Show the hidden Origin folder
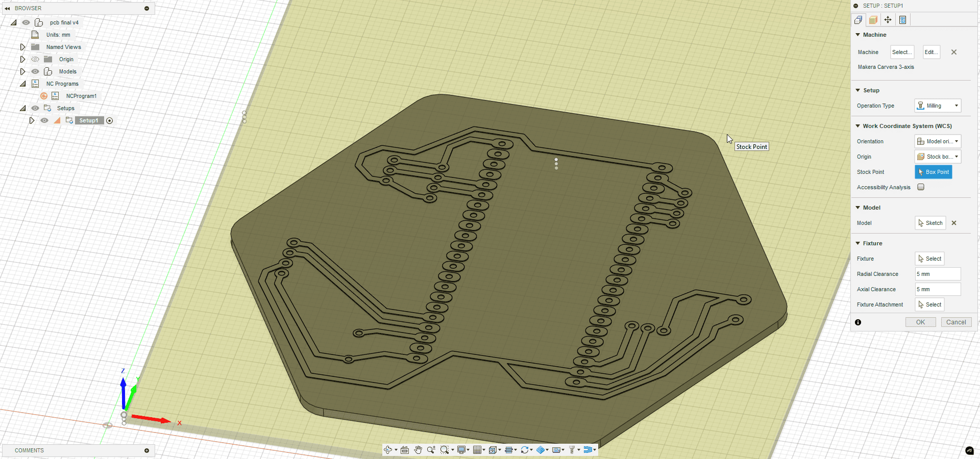Image resolution: width=980 pixels, height=459 pixels. click(35, 59)
